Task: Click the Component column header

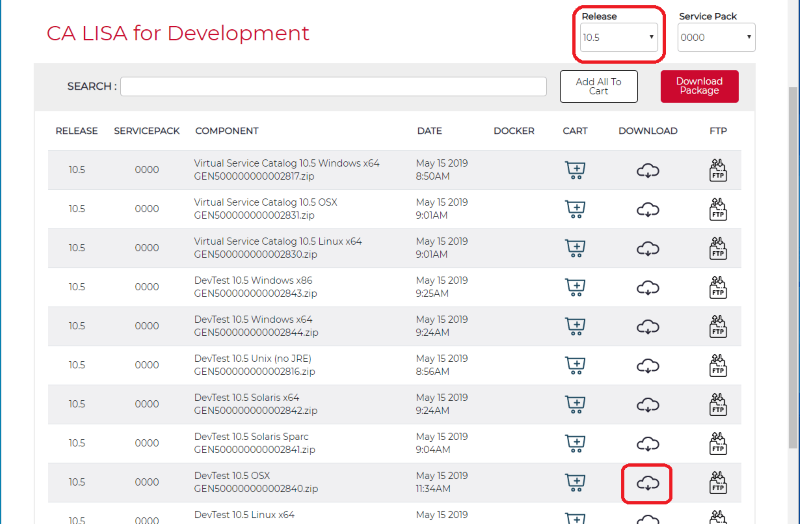Action: (x=227, y=131)
